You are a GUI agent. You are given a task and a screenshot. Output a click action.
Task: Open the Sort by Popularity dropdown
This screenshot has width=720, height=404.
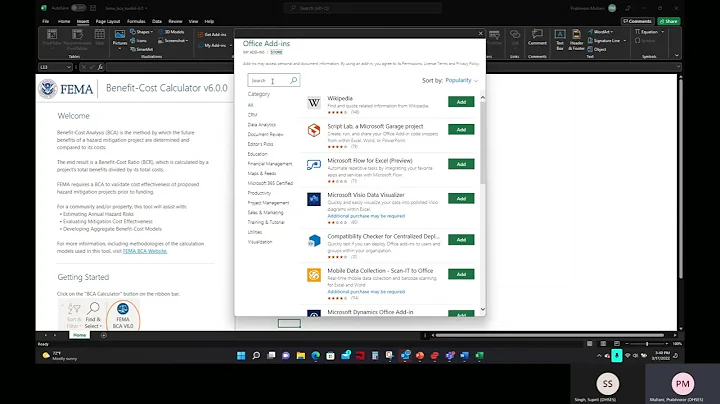click(x=461, y=80)
